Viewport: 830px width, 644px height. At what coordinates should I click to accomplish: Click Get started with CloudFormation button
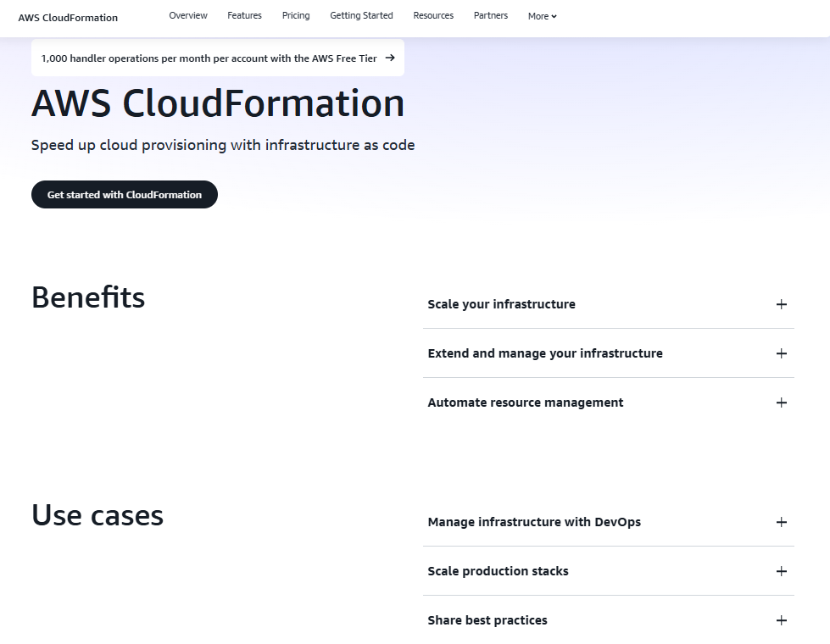[x=125, y=194]
